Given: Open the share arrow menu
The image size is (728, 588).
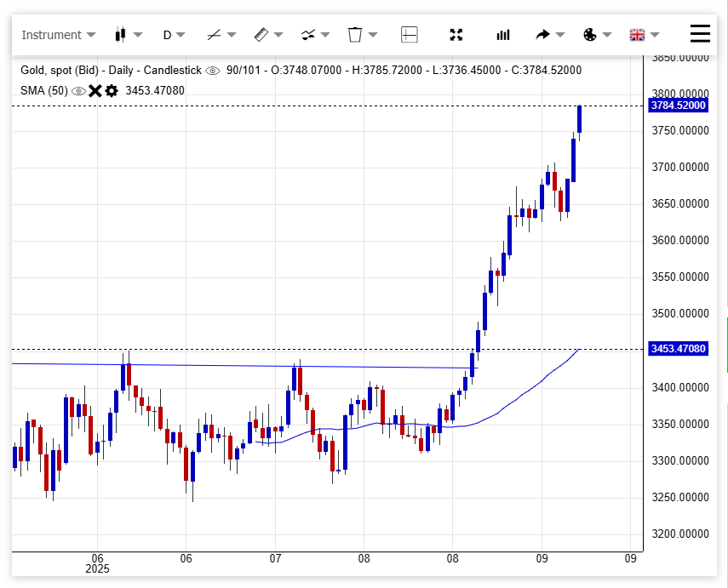Looking at the screenshot, I should point(549,35).
